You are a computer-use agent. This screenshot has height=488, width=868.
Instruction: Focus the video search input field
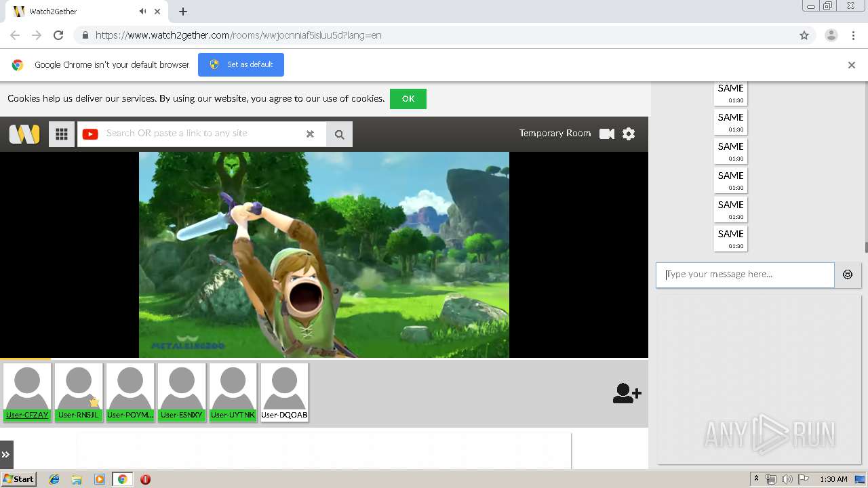pyautogui.click(x=202, y=134)
